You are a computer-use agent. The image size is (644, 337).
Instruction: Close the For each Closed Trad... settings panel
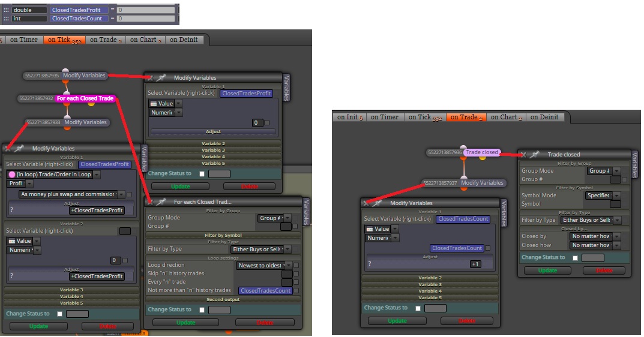150,201
